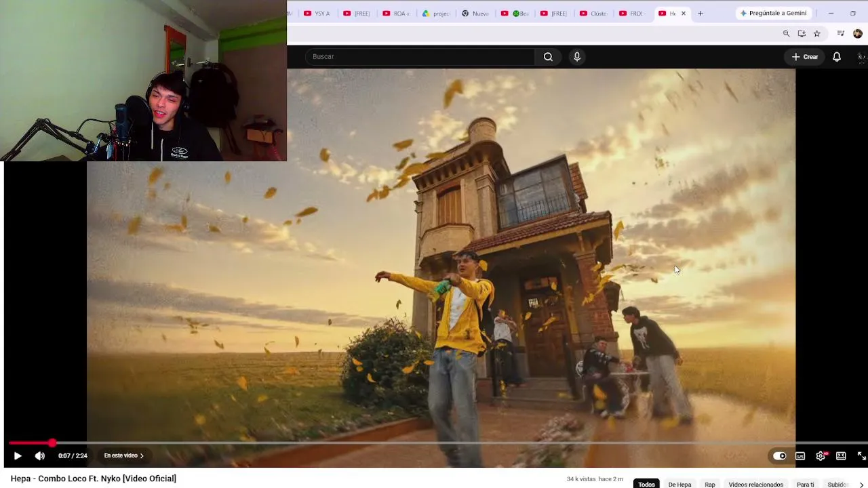Select 'Videos relacionados' filter chip

tap(756, 484)
